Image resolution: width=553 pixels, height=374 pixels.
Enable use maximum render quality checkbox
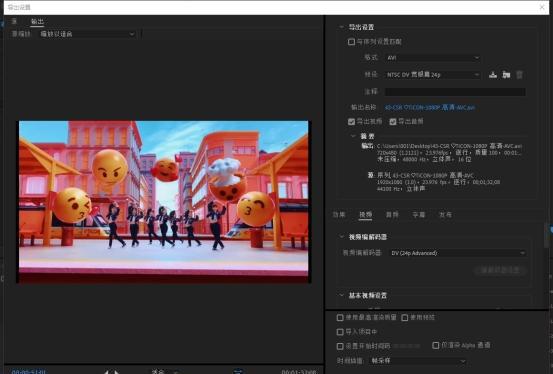point(340,318)
